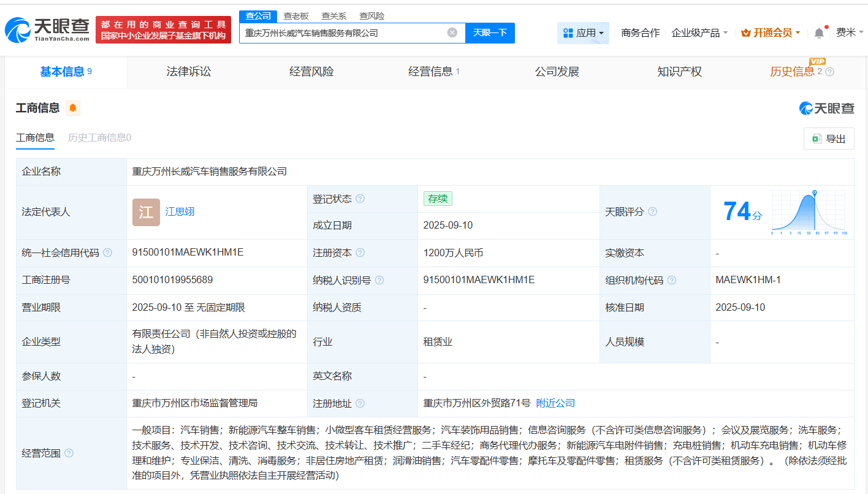Click the 组织机构代码 question mark icon

tap(672, 280)
